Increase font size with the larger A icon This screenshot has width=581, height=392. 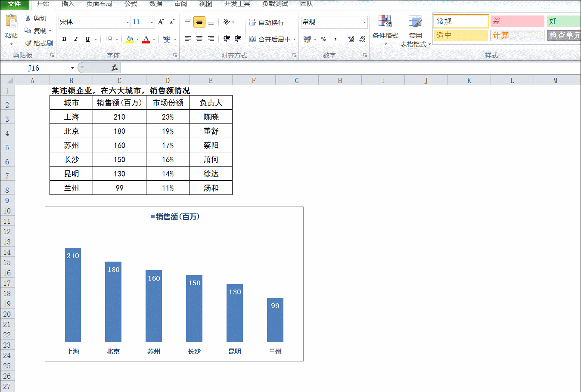(161, 22)
